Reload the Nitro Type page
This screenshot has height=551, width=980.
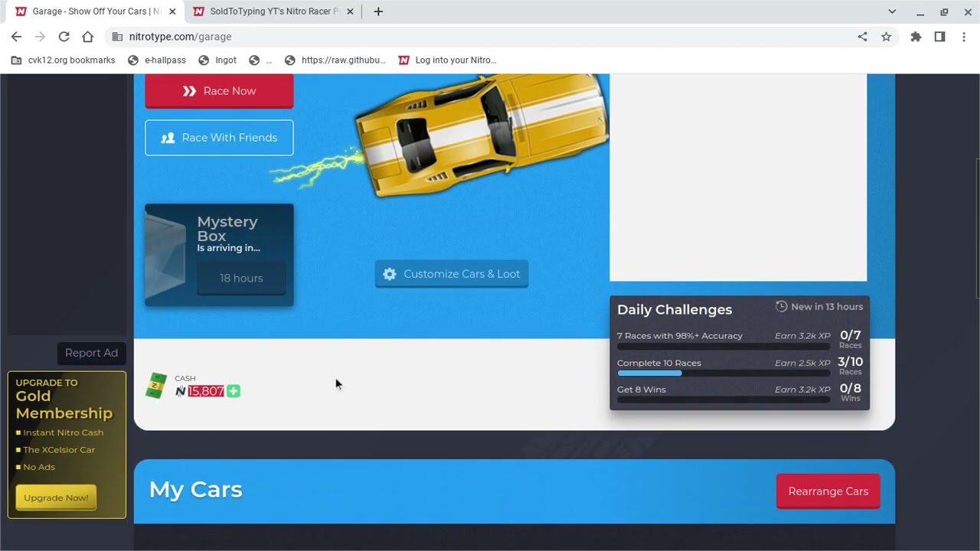click(64, 37)
